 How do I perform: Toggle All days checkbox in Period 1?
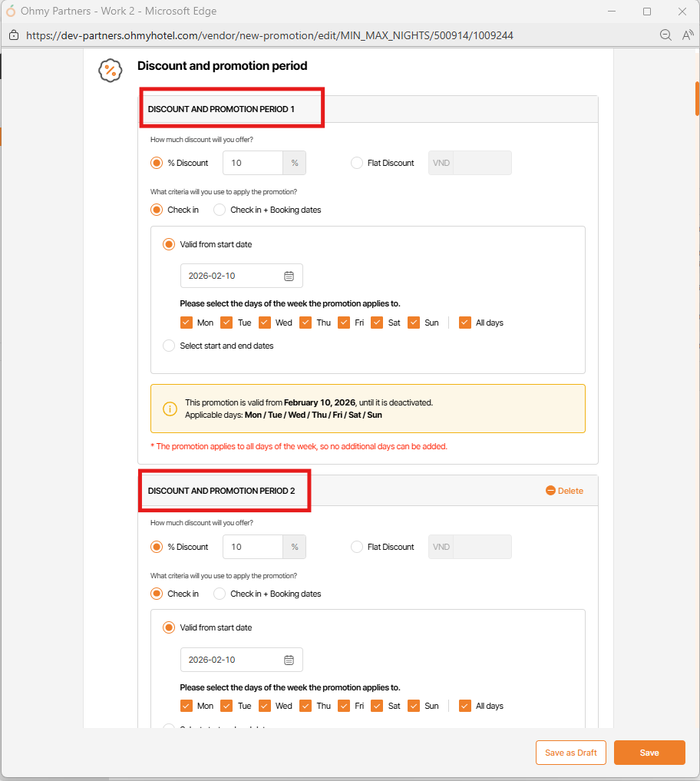[465, 323]
